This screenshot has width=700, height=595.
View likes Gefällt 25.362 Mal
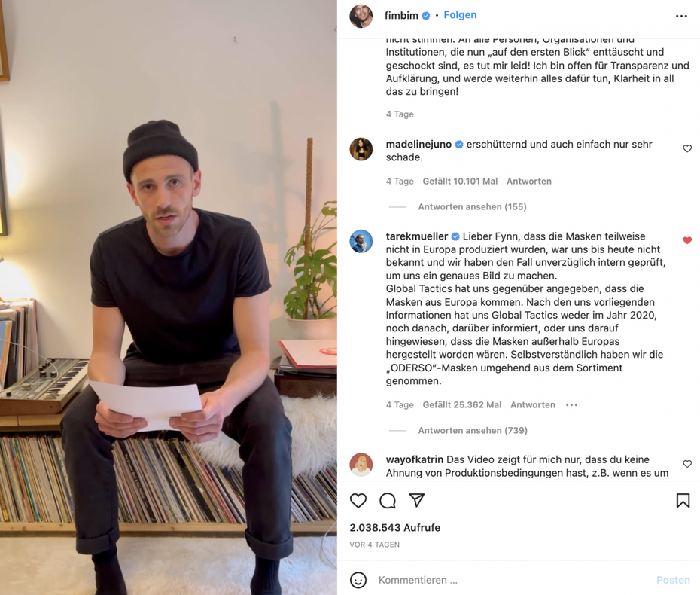click(462, 404)
